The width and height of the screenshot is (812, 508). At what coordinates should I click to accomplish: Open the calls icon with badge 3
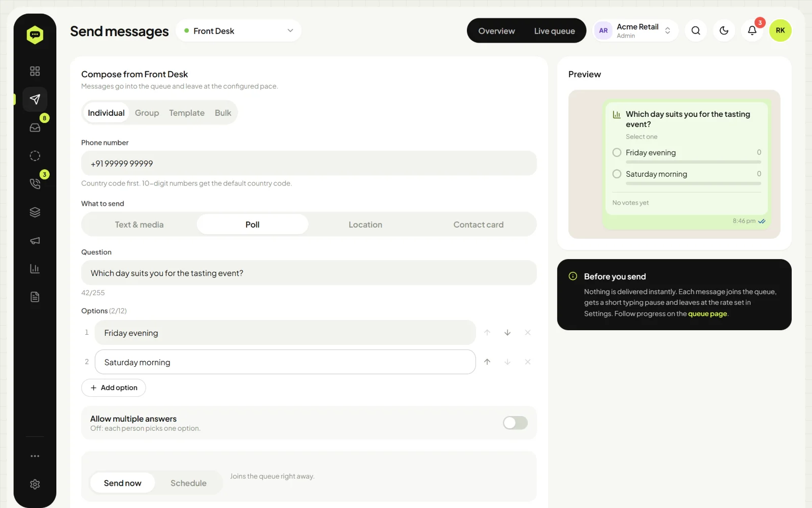35,184
